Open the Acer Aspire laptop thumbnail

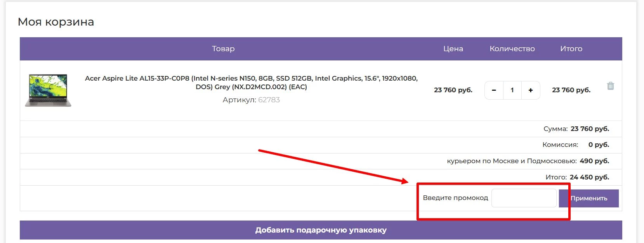coord(48,90)
